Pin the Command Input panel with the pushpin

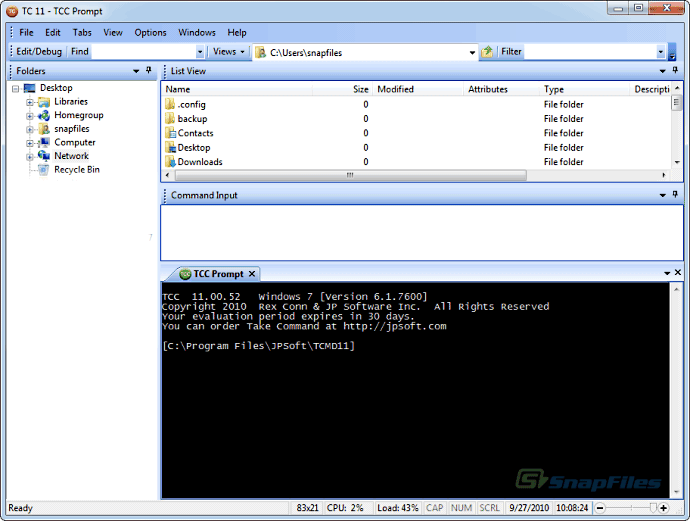click(675, 194)
